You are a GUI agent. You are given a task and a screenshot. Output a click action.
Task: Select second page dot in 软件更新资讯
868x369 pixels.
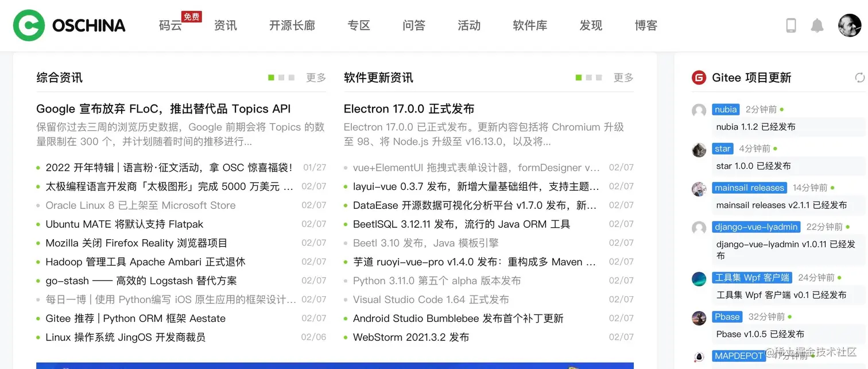click(589, 77)
